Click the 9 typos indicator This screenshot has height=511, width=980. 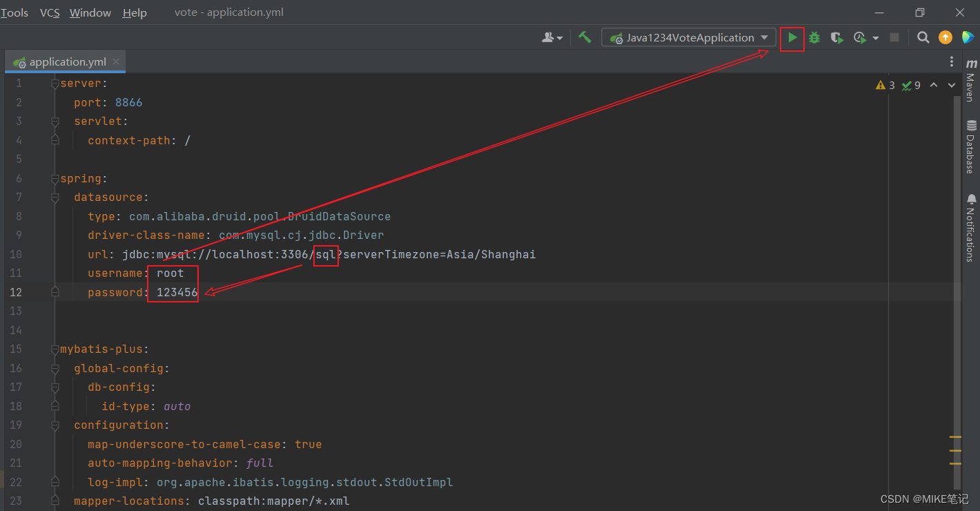[911, 85]
